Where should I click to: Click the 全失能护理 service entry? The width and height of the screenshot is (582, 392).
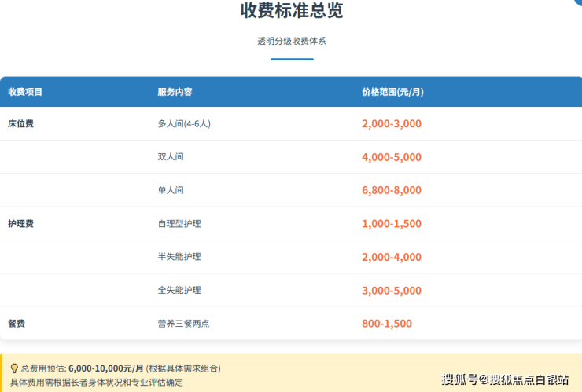click(179, 291)
